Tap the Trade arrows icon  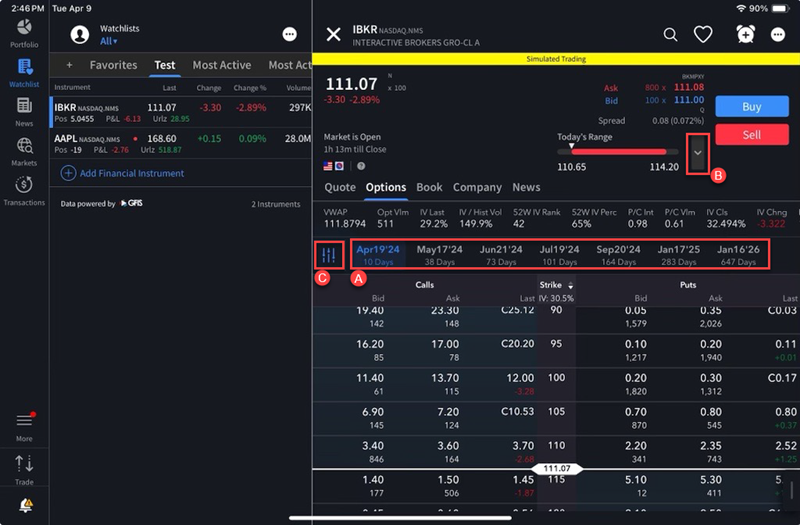point(24,468)
